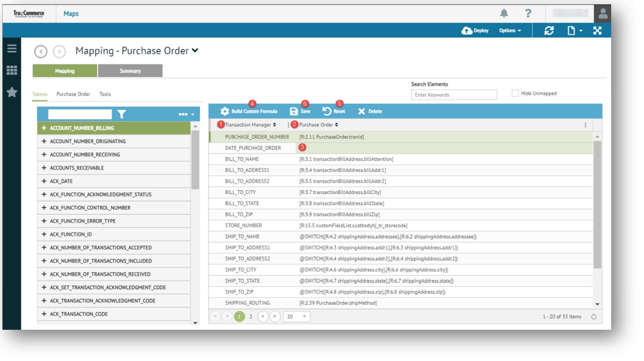
Task: Click the refresh sync arrows icon
Action: [549, 30]
